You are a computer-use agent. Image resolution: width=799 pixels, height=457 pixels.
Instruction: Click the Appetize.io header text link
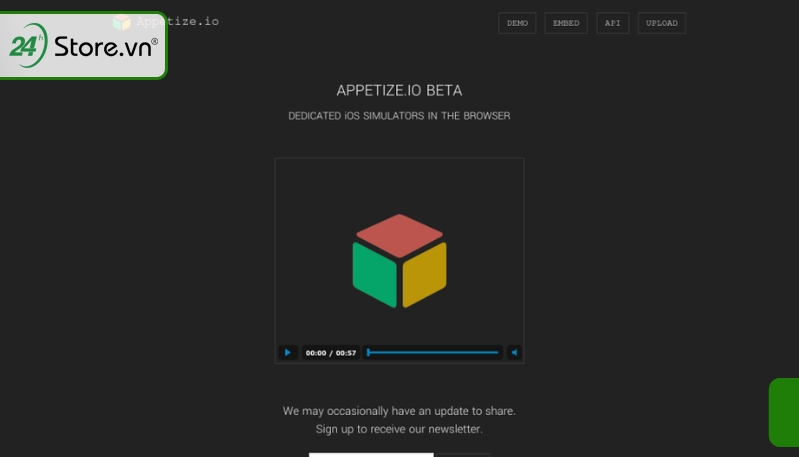pyautogui.click(x=178, y=21)
